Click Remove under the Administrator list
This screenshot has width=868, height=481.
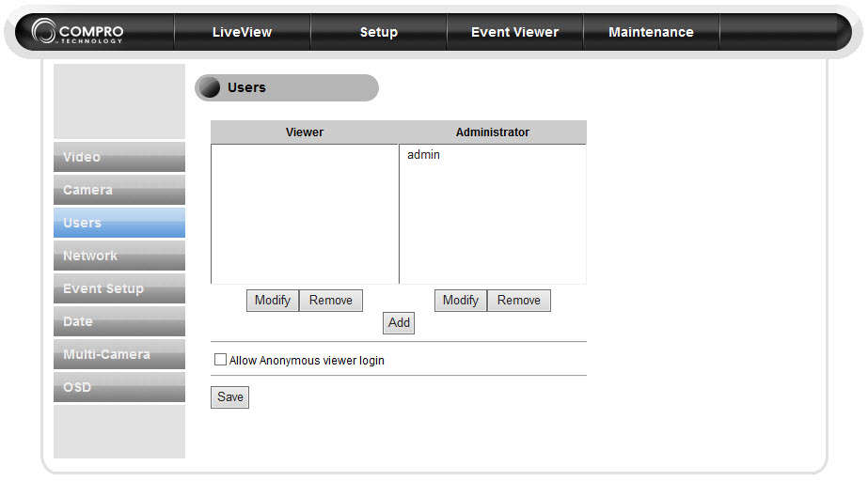[519, 301]
